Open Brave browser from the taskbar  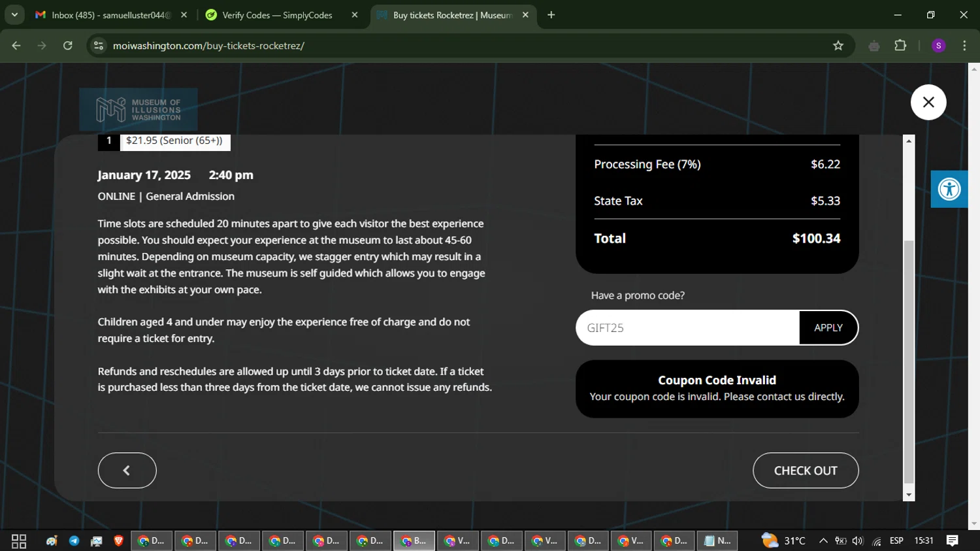point(118,541)
